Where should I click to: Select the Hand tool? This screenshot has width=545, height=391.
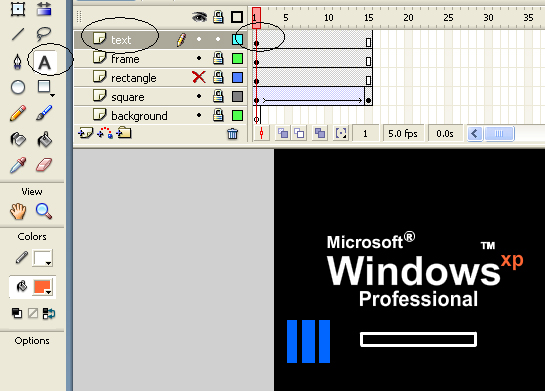(18, 211)
